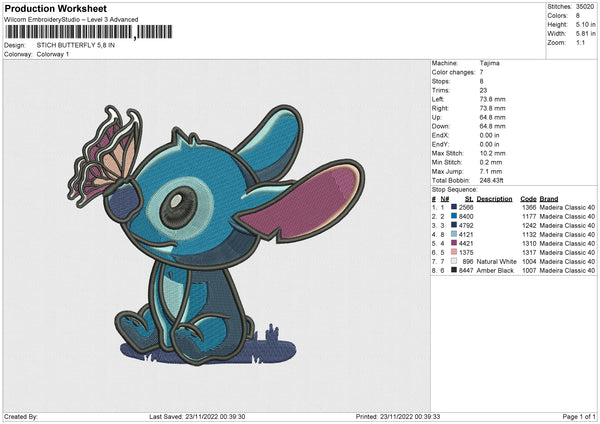The height and width of the screenshot is (424, 600).
Task: Click the Natural White description
Action: click(497, 261)
